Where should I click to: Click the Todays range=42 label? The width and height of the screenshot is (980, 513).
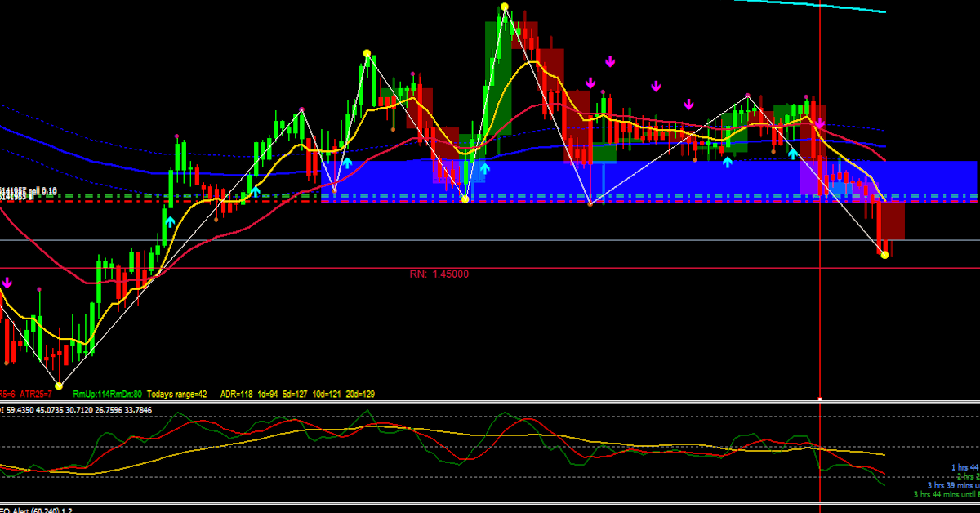pyautogui.click(x=177, y=395)
